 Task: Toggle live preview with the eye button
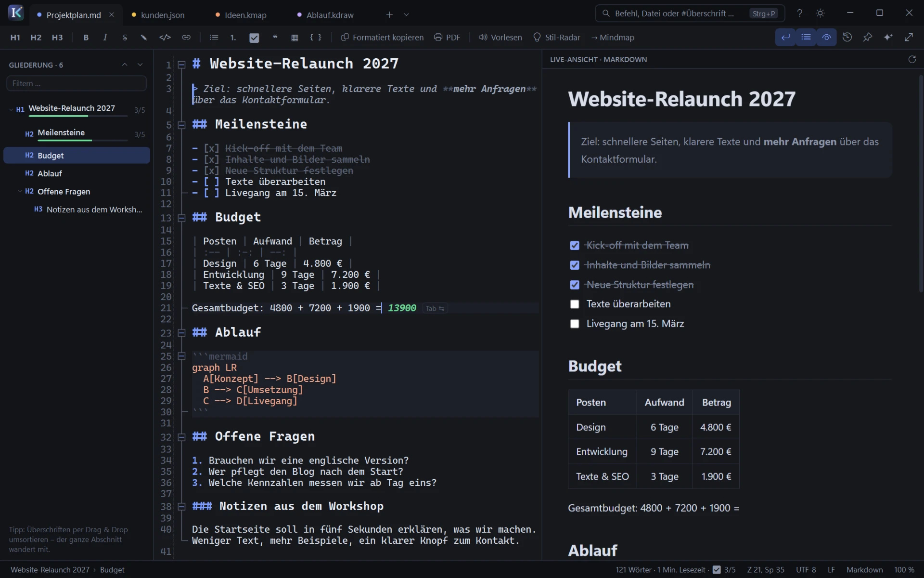coord(826,37)
